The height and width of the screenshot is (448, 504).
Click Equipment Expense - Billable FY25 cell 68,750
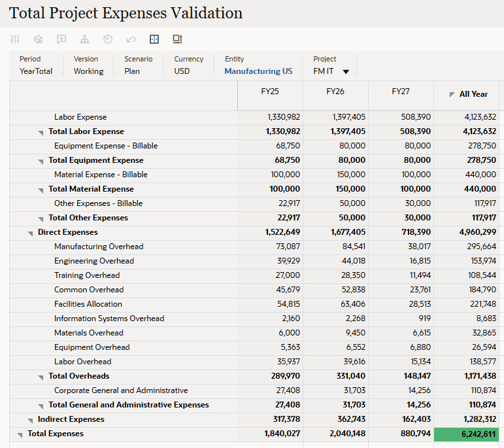coord(271,146)
